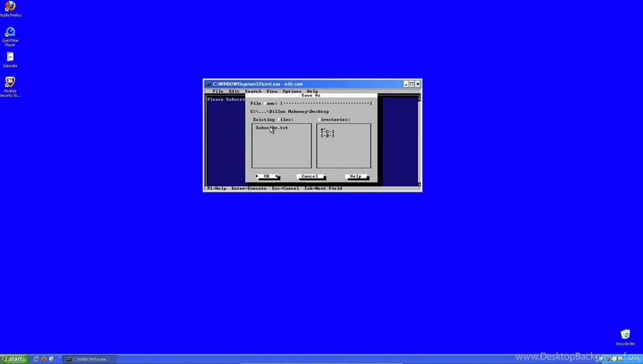Click the Internet Explorer Quick Launch icon
643x364 pixels.
point(36,359)
